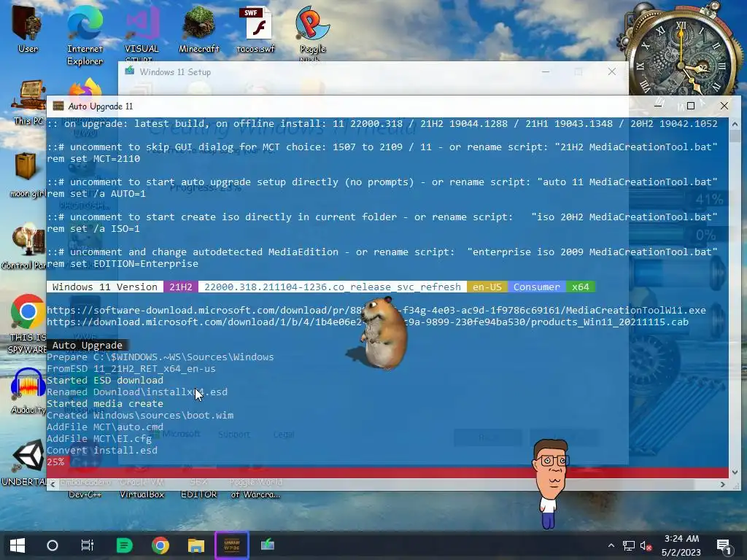Click the 21H2 version label in console
Screen dimensions: 747x560
click(x=181, y=287)
